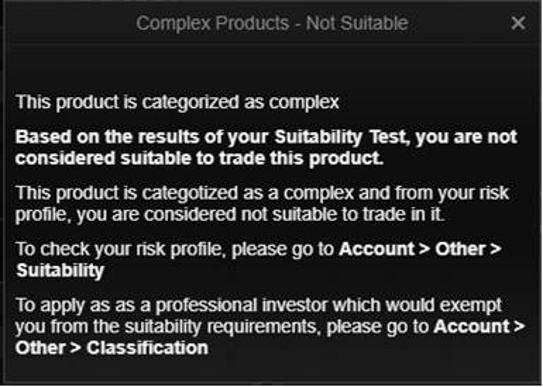Click the bold 'Based on the results' sentence
The image size is (543, 387).
tap(266, 148)
